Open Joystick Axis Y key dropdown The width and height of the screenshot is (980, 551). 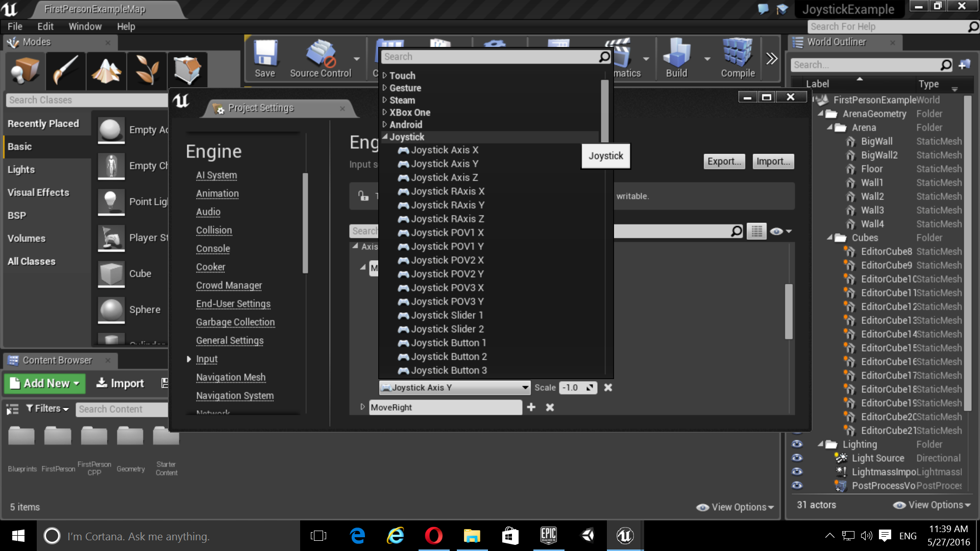[454, 388]
